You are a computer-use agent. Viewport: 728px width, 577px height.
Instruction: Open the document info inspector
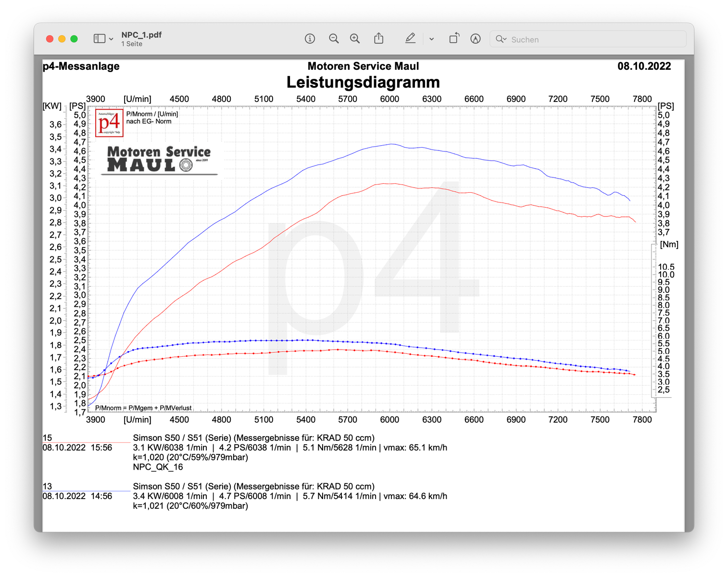tap(310, 38)
